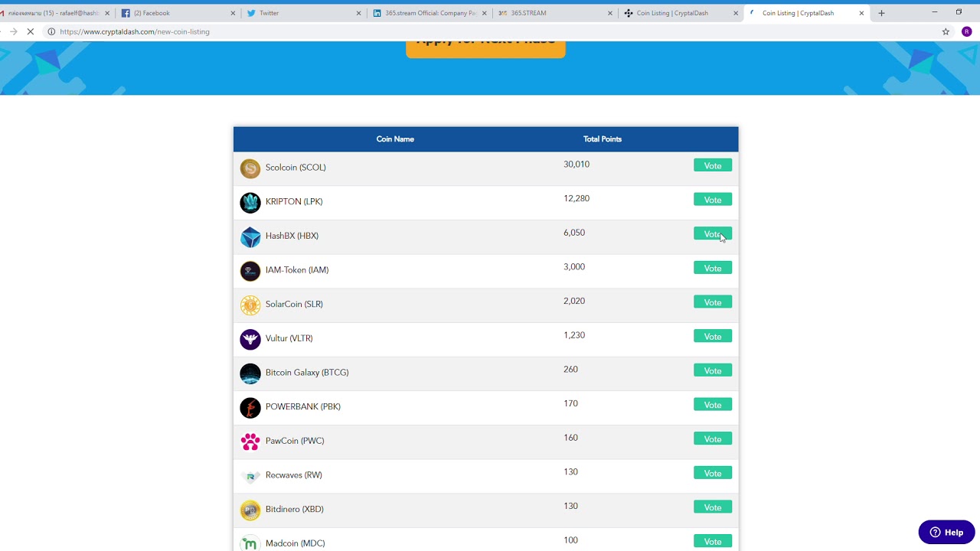Select the HashBX (HBX) name text

point(292,236)
